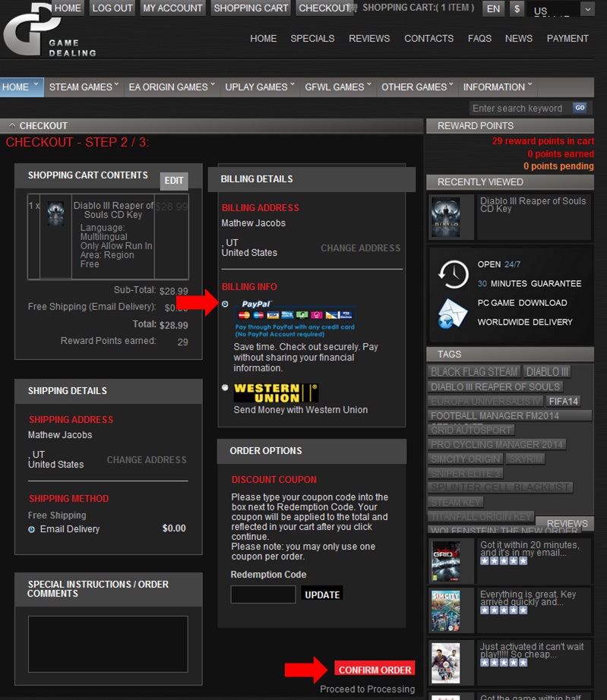Open My Account in top bar
The height and width of the screenshot is (700, 607).
click(x=172, y=8)
